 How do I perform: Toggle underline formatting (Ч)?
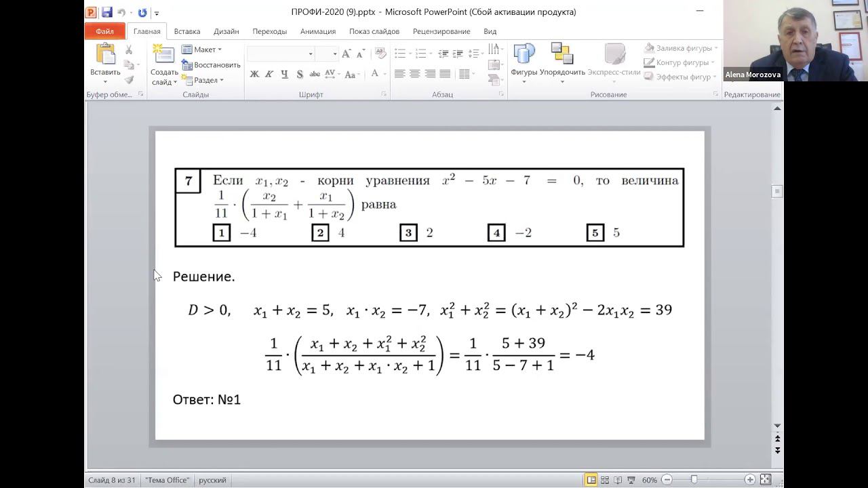(x=284, y=74)
